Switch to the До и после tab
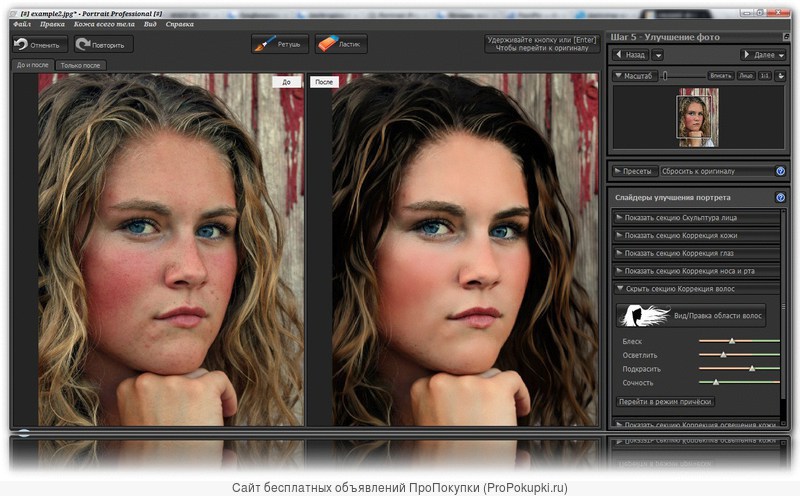The width and height of the screenshot is (800, 496). click(33, 65)
